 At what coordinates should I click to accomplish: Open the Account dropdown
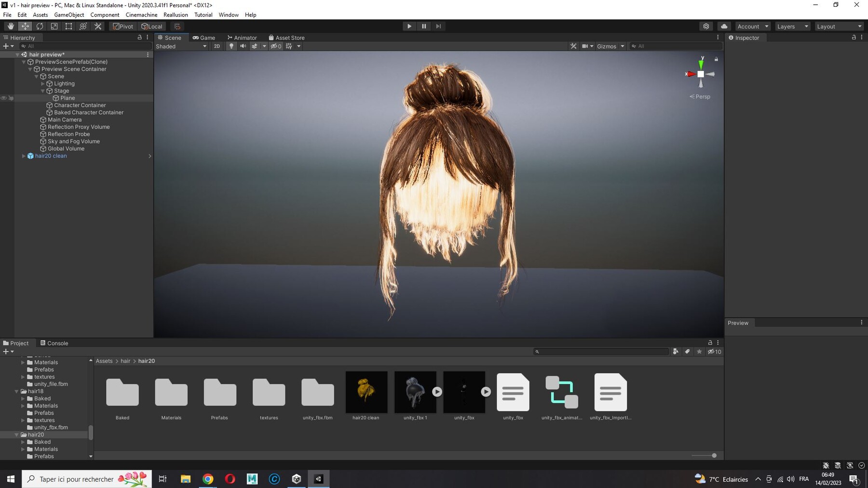click(753, 26)
